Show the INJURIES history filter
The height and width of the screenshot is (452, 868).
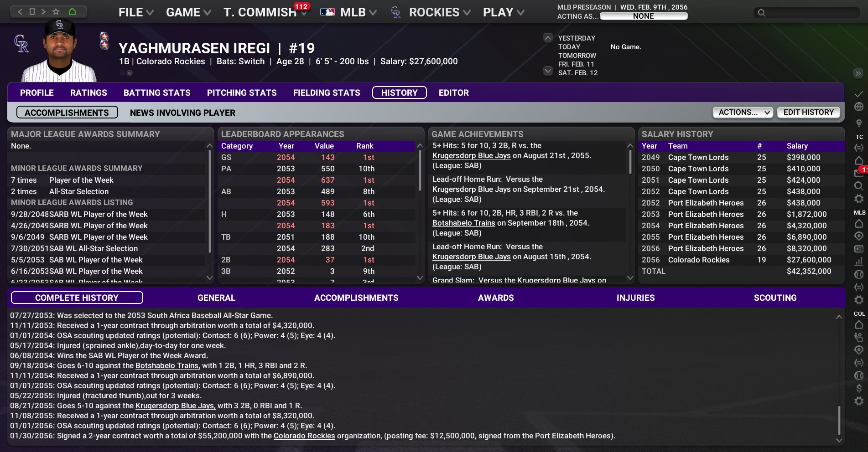(x=635, y=298)
